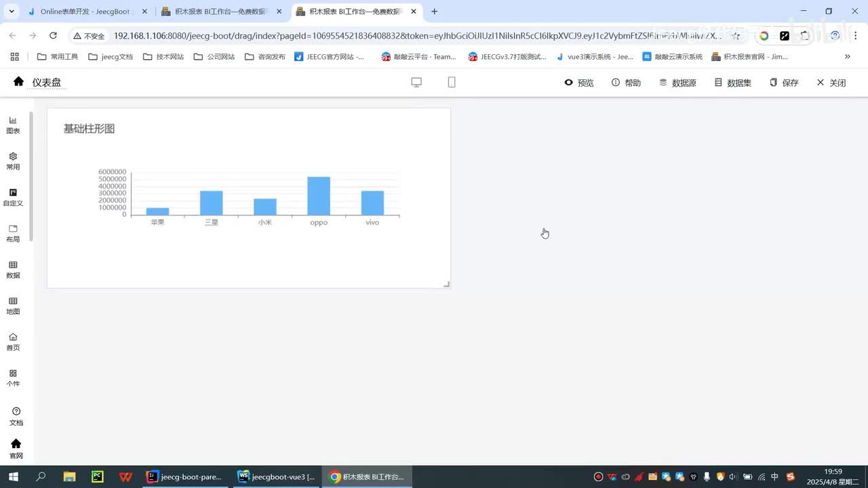This screenshot has height=488, width=868.
Task: Launch PyCharm from the taskbar
Action: click(x=98, y=476)
